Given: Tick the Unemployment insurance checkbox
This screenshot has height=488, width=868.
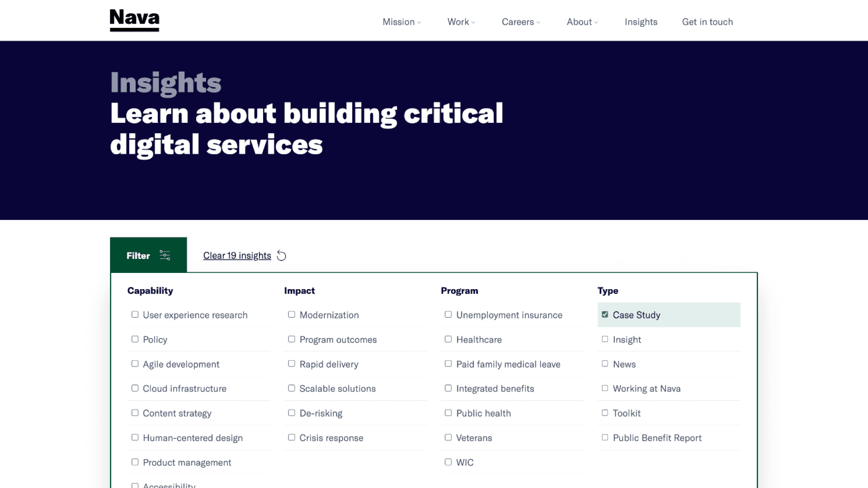Looking at the screenshot, I should [x=448, y=314].
